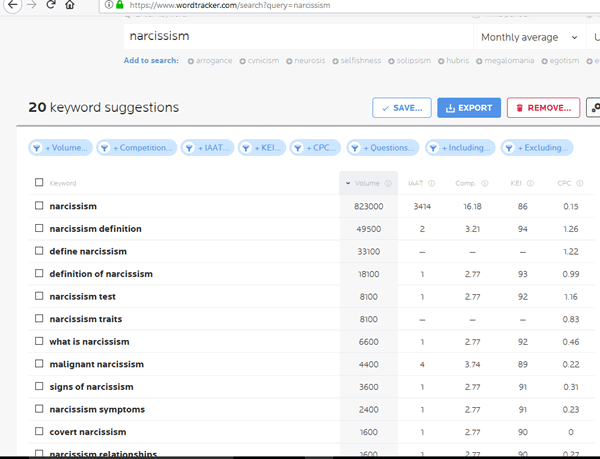The width and height of the screenshot is (600, 459).
Task: Add 'selfishness' to search via plus icon
Action: 335,61
